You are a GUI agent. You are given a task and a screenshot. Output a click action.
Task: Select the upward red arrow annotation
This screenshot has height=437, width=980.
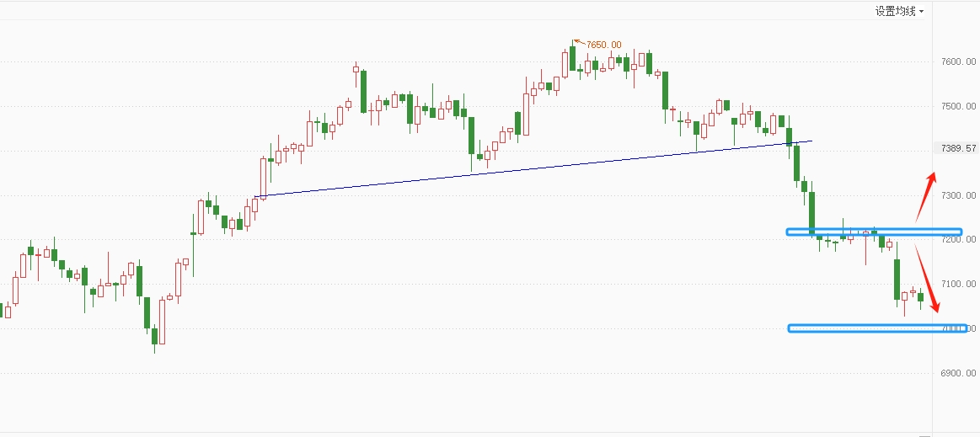pyautogui.click(x=926, y=196)
